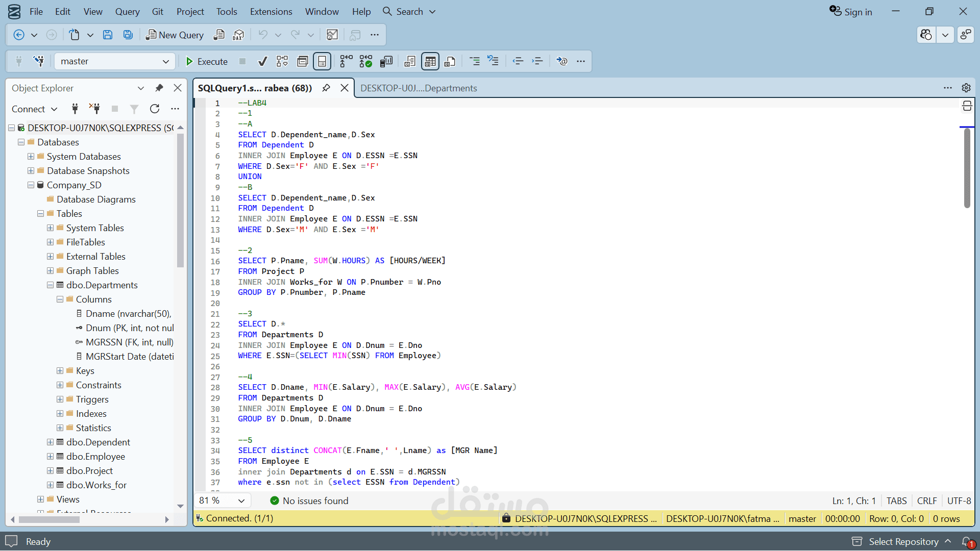Toggle Results to Grid icon
Screen dimensions: 980x551
430,61
